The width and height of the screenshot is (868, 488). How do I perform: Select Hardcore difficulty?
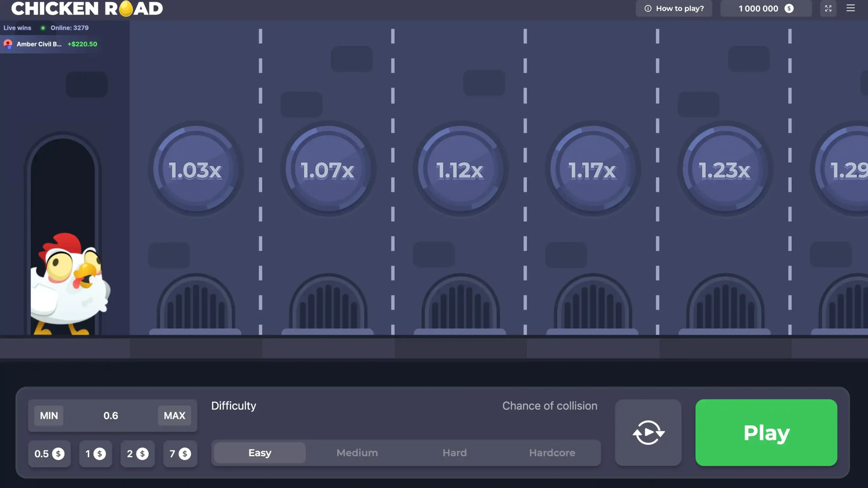pyautogui.click(x=552, y=453)
